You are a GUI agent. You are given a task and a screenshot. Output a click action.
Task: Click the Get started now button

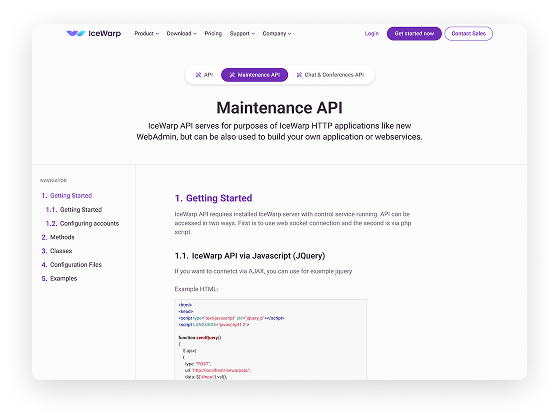pos(414,34)
